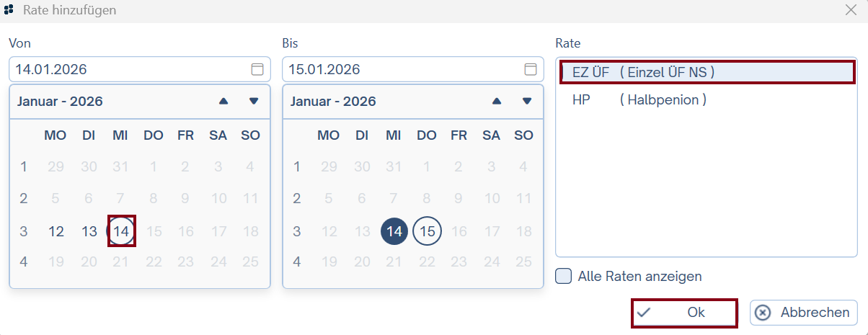Pick day 13 in Von calendar
Viewport: 868px width, 335px height.
89,231
